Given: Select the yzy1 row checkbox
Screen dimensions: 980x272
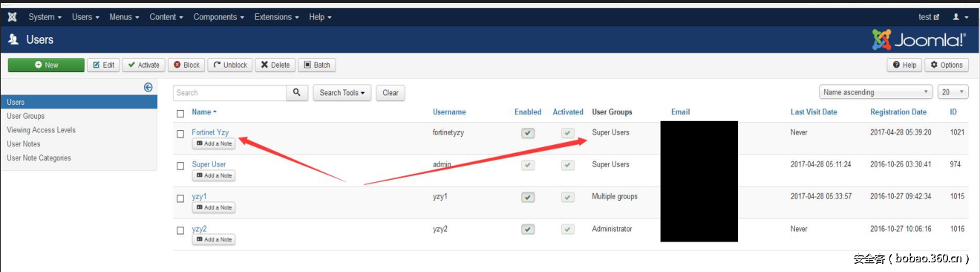Looking at the screenshot, I should pyautogui.click(x=180, y=198).
